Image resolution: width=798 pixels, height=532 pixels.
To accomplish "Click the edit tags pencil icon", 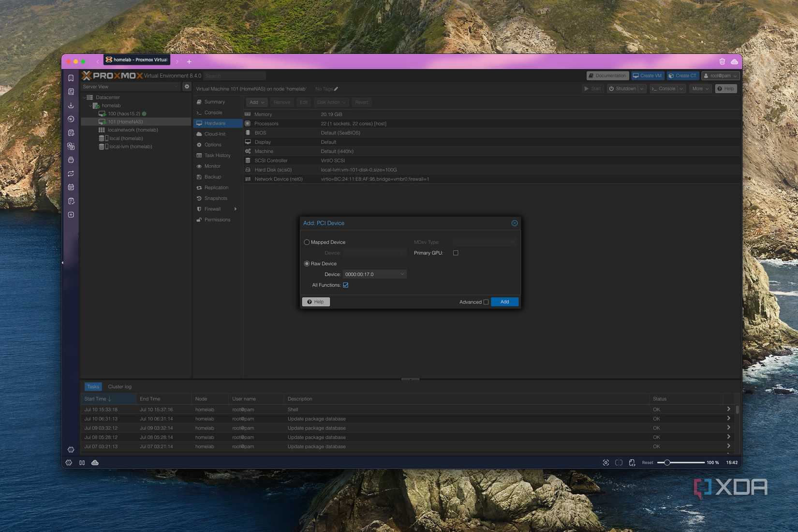I will [336, 89].
